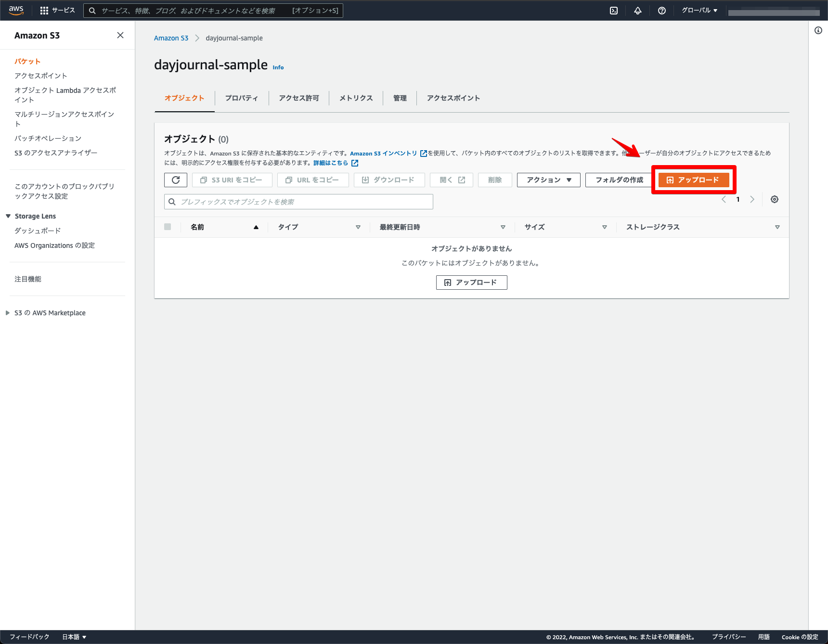Viewport: 828px width, 644px height.
Task: Open バッチオペレーション in sidebar
Action: [48, 139]
